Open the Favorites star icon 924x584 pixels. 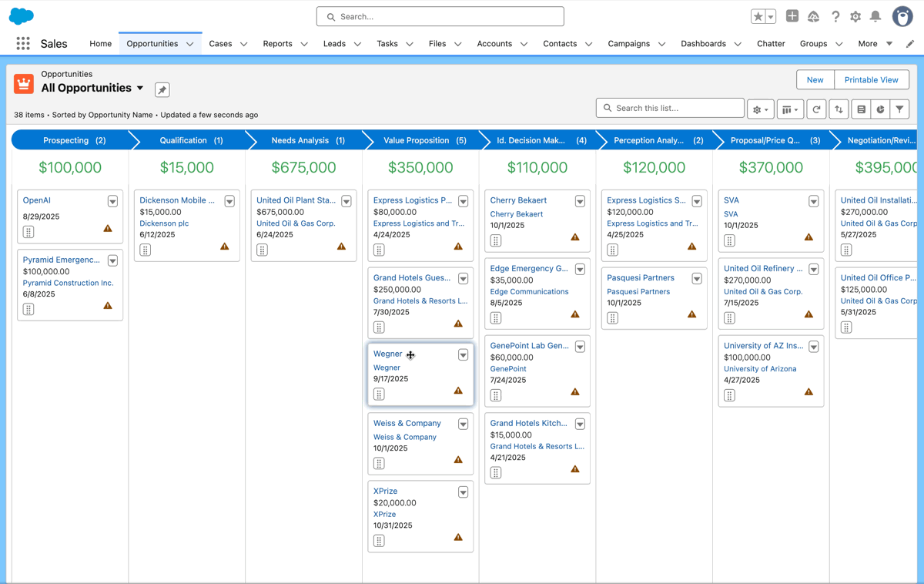point(758,16)
